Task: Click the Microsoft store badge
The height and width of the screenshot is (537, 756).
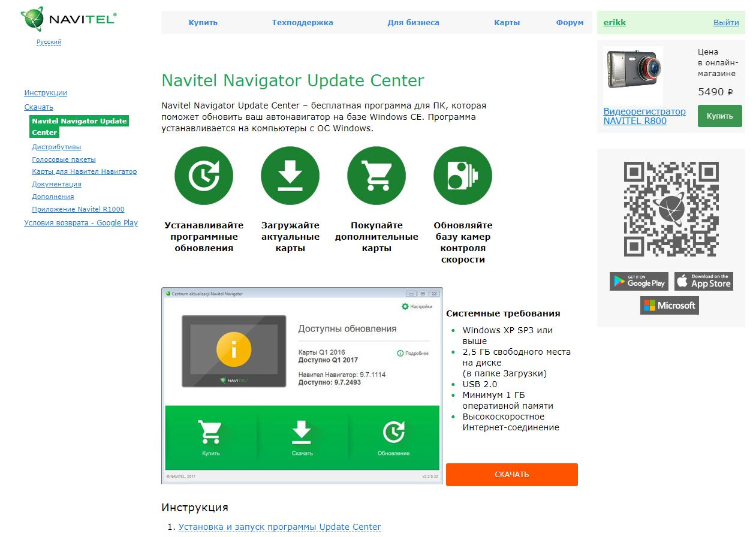Action: pyautogui.click(x=670, y=305)
